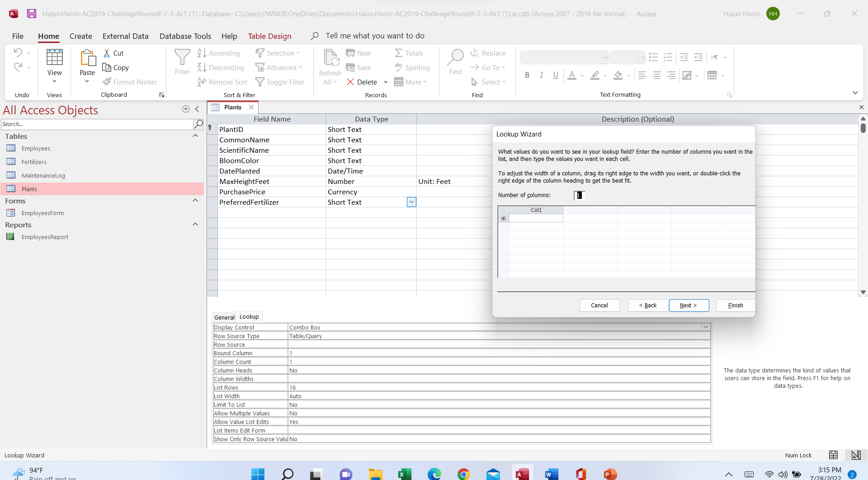Open Replace in the Find group
Image resolution: width=868 pixels, height=480 pixels.
pos(488,53)
